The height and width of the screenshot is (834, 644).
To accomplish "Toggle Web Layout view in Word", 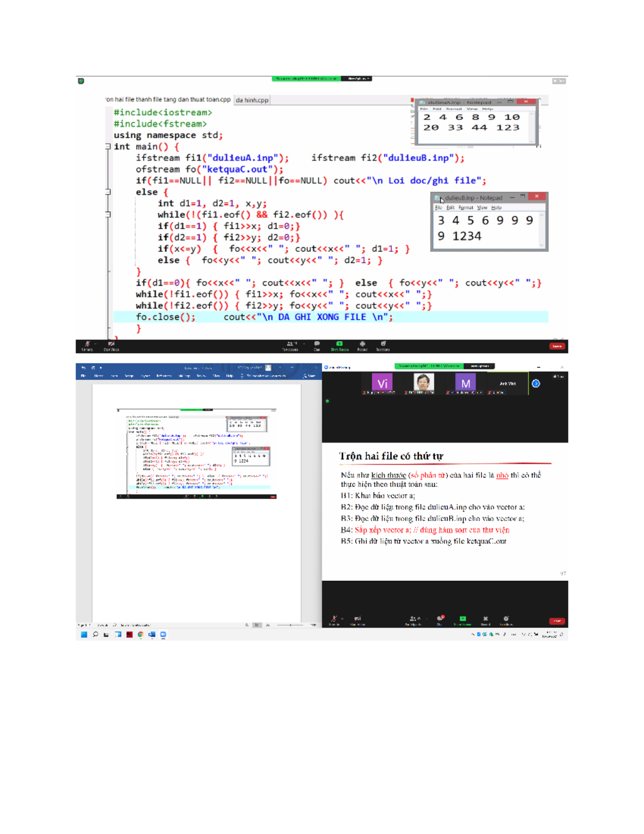I will tap(267, 625).
